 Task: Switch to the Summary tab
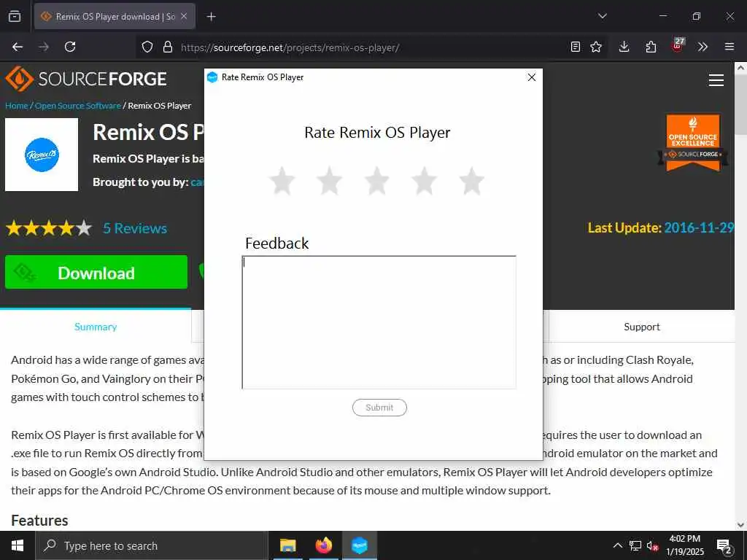coord(96,327)
